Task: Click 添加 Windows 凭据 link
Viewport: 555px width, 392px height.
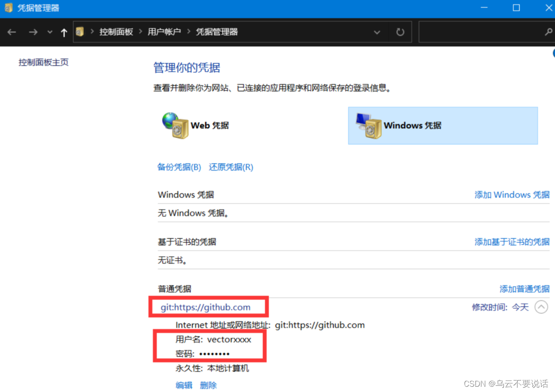Action: point(512,195)
